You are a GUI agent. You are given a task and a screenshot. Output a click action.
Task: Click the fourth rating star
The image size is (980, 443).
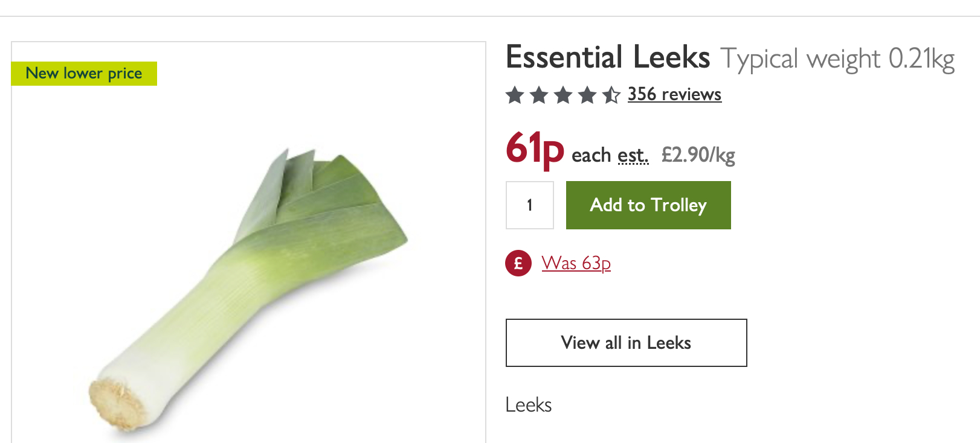pyautogui.click(x=587, y=95)
